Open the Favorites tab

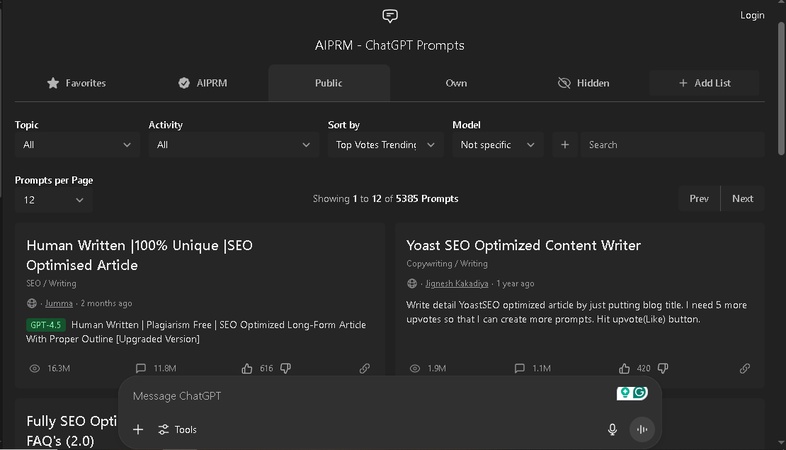click(x=76, y=83)
